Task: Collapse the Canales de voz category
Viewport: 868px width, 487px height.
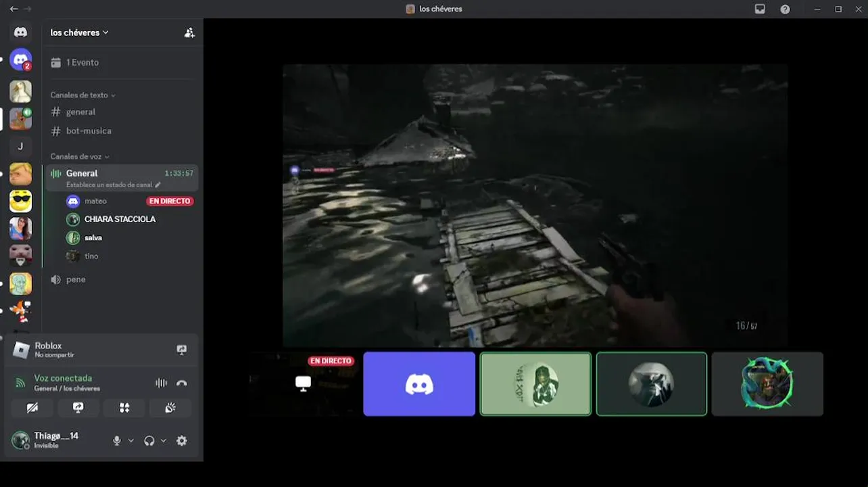Action: pos(80,157)
